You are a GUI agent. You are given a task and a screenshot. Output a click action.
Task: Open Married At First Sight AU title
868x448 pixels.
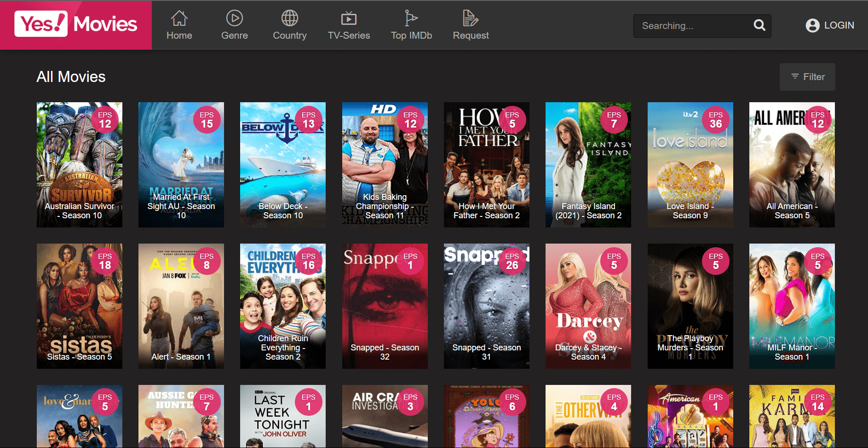[181, 206]
